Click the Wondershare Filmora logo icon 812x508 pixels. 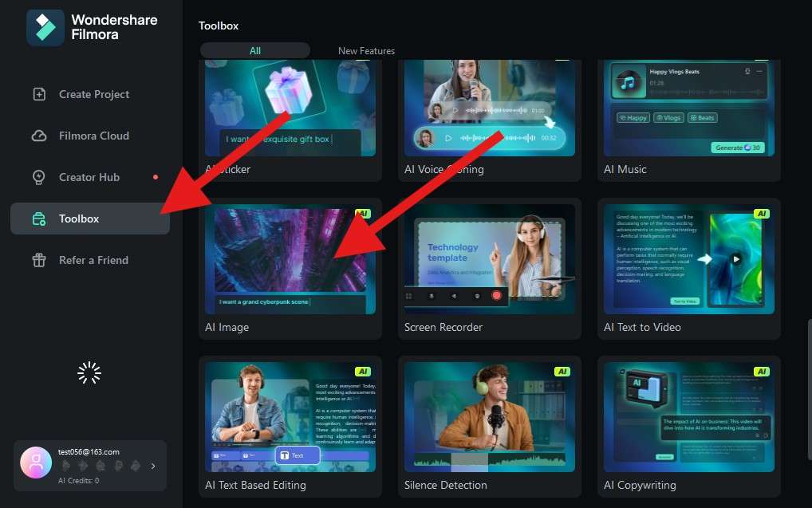[45, 27]
